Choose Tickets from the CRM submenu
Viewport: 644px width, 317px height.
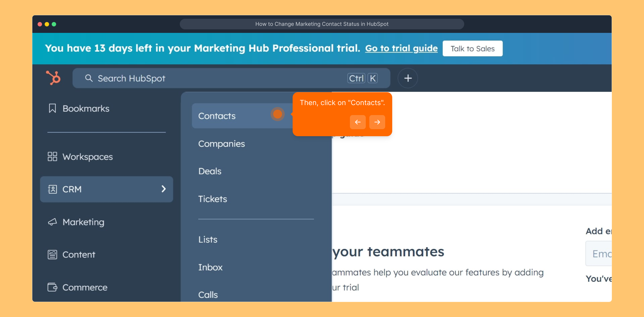point(213,199)
